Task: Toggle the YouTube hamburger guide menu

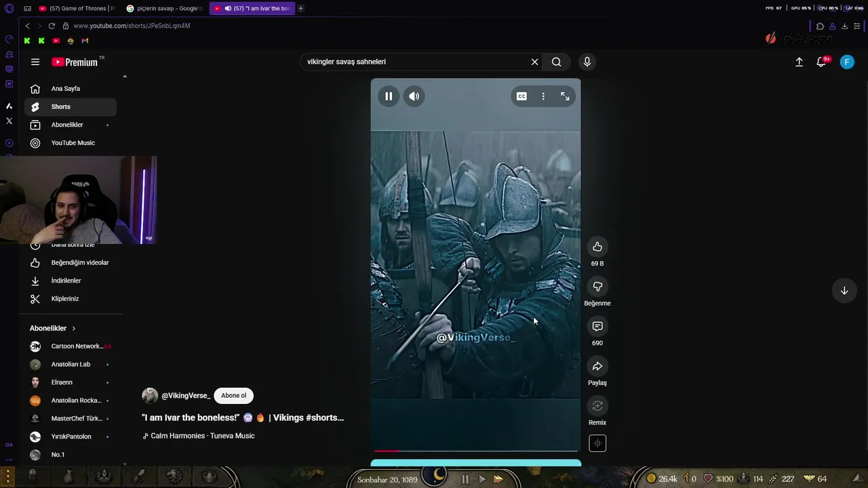Action: (x=35, y=62)
